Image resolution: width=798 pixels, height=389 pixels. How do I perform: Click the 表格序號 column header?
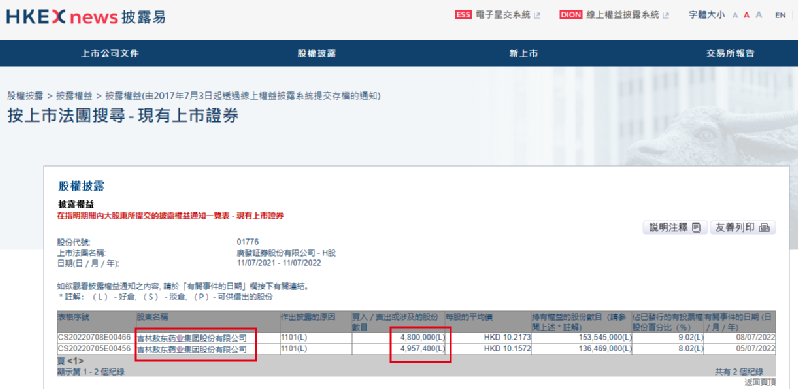click(74, 317)
